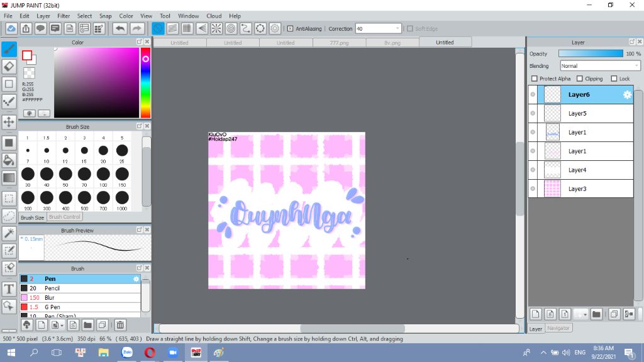The height and width of the screenshot is (362, 644).
Task: Select the Bucket fill tool
Action: (x=9, y=160)
